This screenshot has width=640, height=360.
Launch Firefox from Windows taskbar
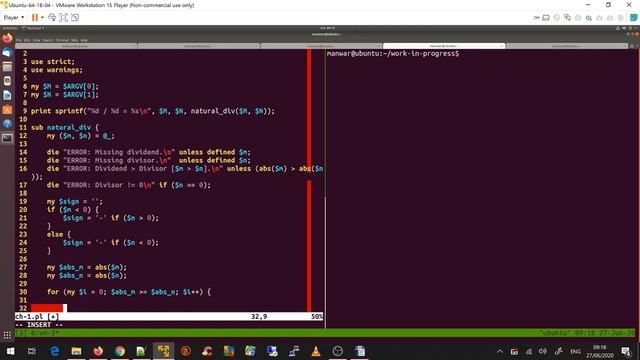(x=98, y=351)
